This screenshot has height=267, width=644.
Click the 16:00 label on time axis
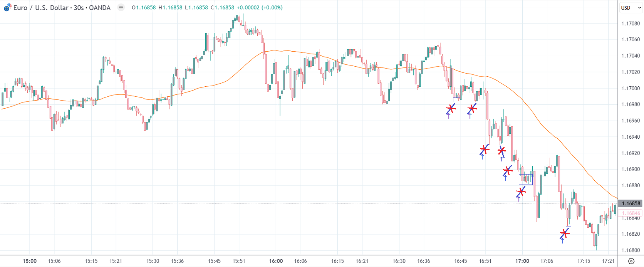pos(276,261)
